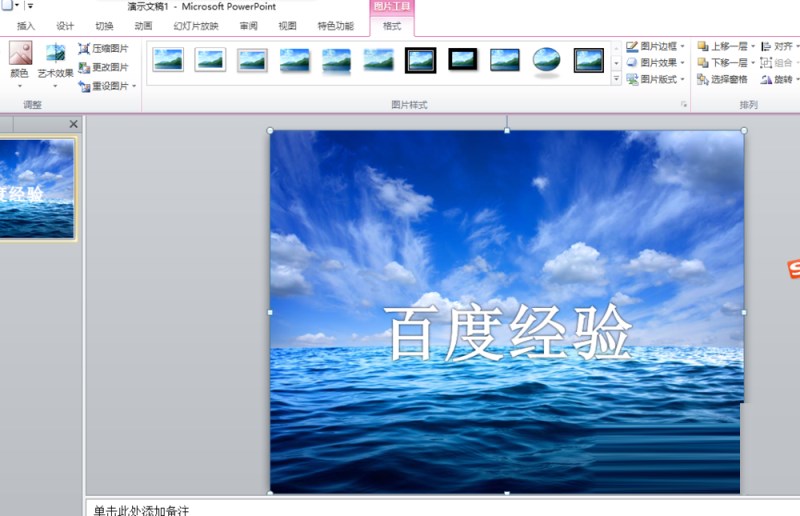Apply the third picture style with metal frame

[252, 60]
